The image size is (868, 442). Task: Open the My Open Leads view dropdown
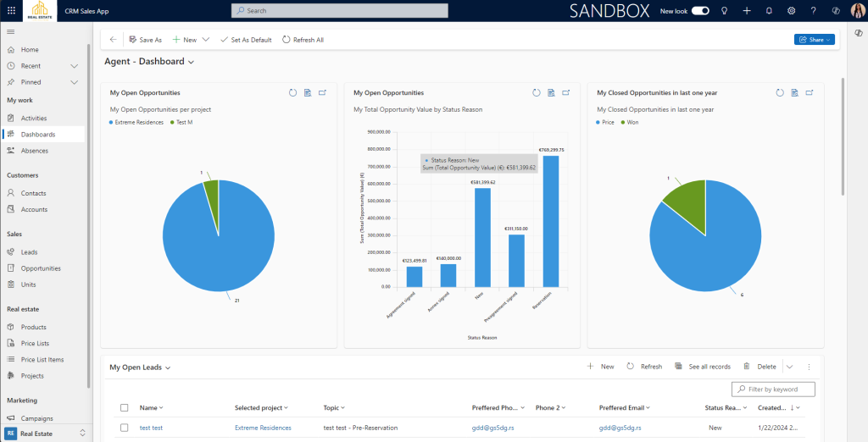[168, 367]
